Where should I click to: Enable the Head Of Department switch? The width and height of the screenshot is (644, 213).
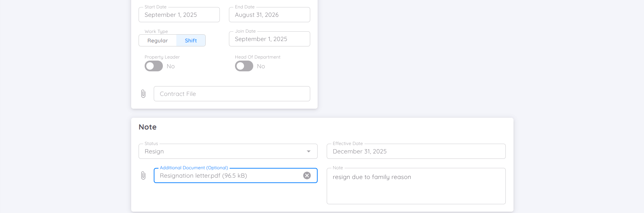[244, 66]
